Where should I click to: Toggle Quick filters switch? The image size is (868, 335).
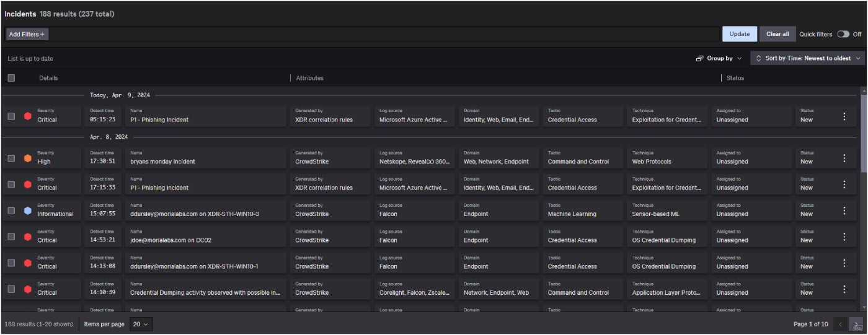click(x=843, y=34)
